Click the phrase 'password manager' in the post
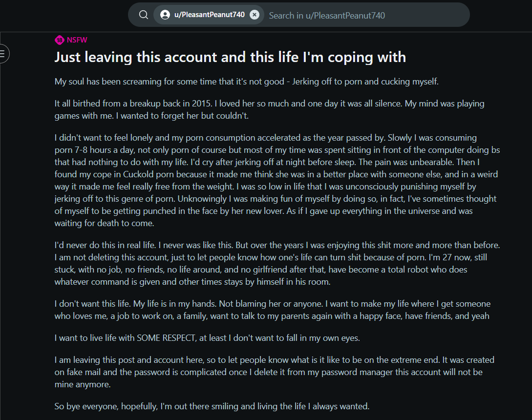Screen dimensions: 532x420 pyautogui.click(x=357, y=372)
